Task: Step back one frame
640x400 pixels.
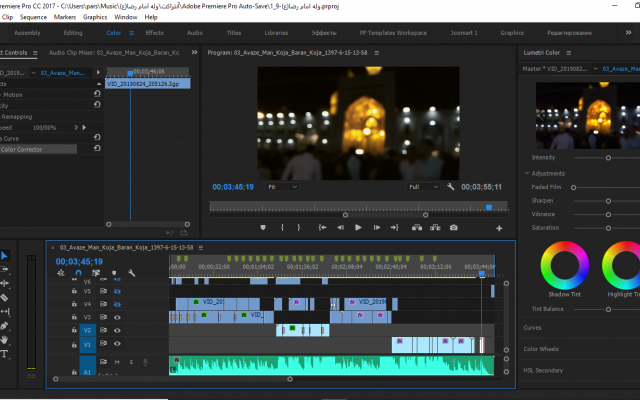Action: pyautogui.click(x=340, y=228)
